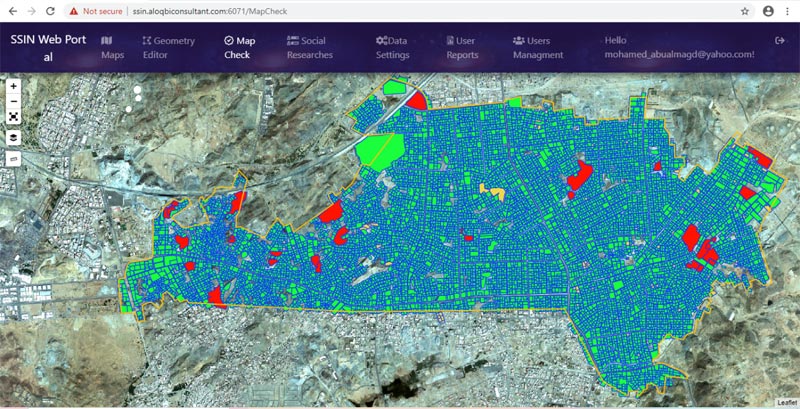Go to Social Researches
800x409 pixels.
pos(309,47)
